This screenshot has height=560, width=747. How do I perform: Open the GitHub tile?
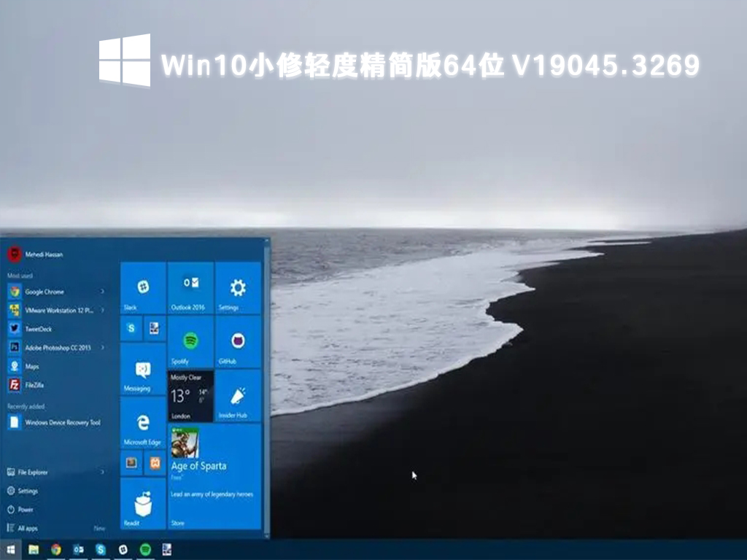pos(238,342)
